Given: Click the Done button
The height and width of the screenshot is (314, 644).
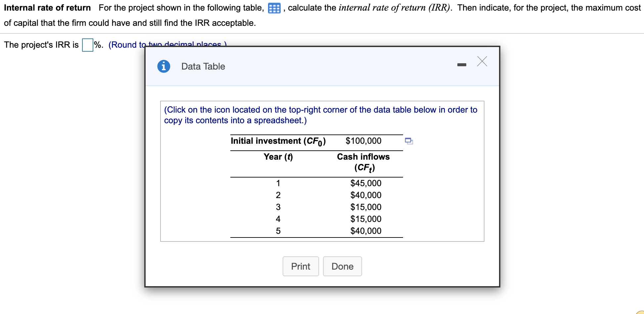Looking at the screenshot, I should click(x=342, y=266).
